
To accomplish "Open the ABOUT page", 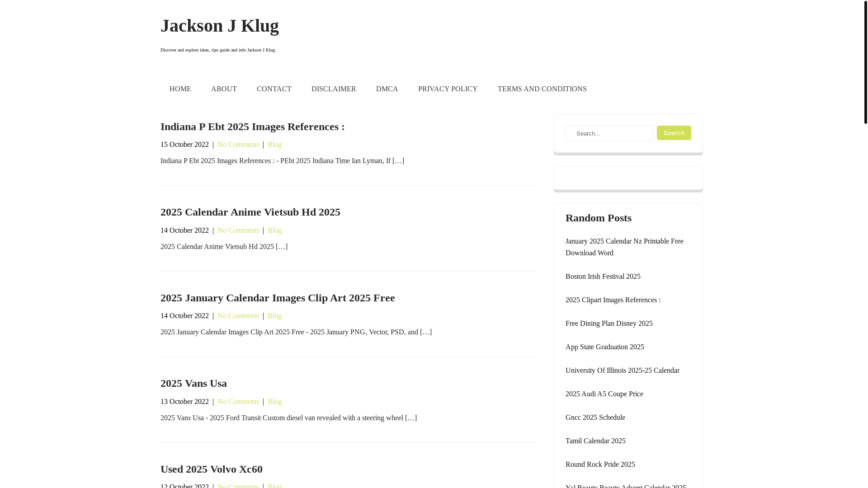I will point(224,89).
